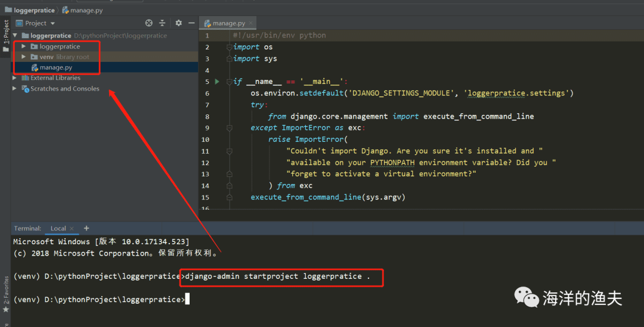This screenshot has height=327, width=644.
Task: Close the Local terminal session tab
Action: coord(72,229)
